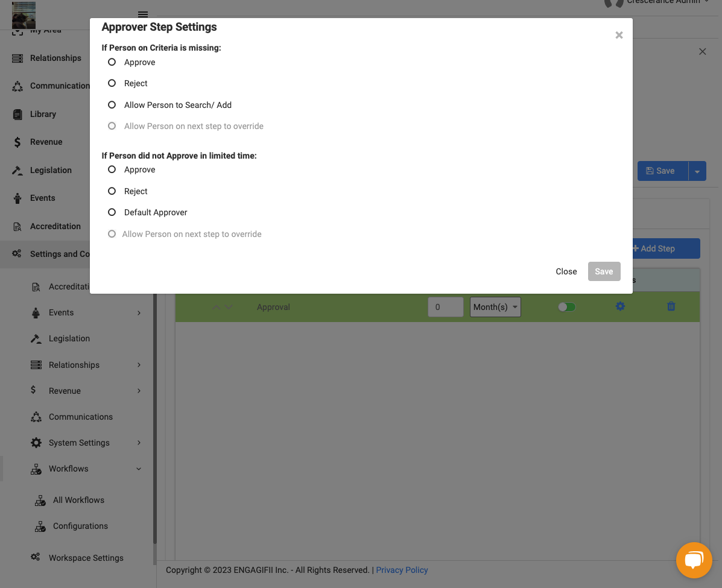Expand the Revenue submenu chevron
The image size is (722, 588).
click(139, 391)
